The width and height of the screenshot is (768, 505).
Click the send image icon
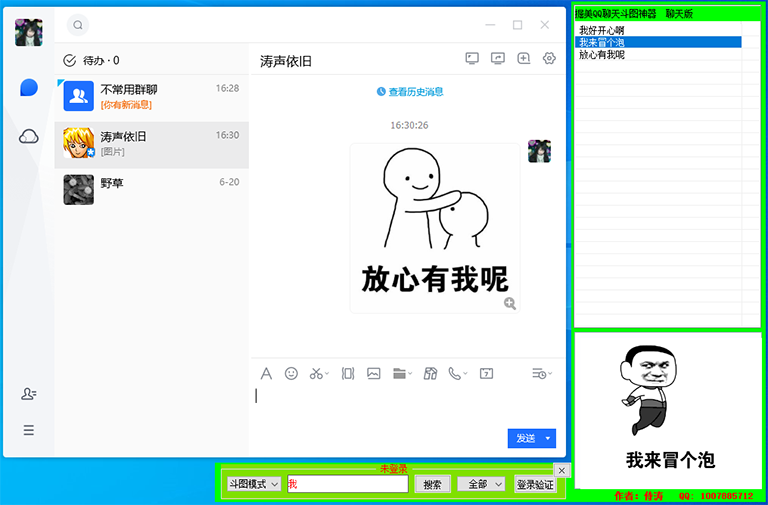[x=374, y=373]
